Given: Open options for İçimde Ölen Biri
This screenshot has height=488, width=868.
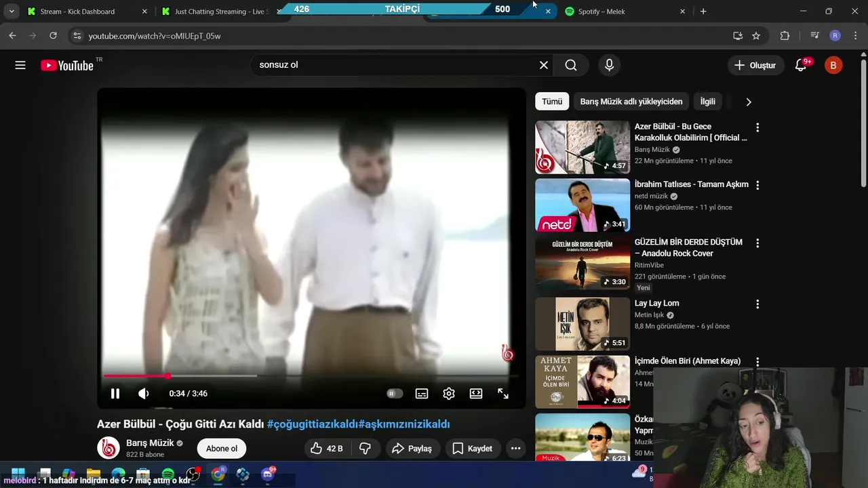Looking at the screenshot, I should pyautogui.click(x=757, y=362).
